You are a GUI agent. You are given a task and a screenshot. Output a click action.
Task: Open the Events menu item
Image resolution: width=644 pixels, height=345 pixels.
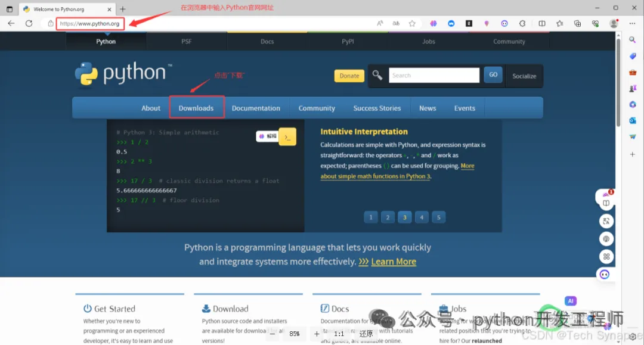[465, 108]
